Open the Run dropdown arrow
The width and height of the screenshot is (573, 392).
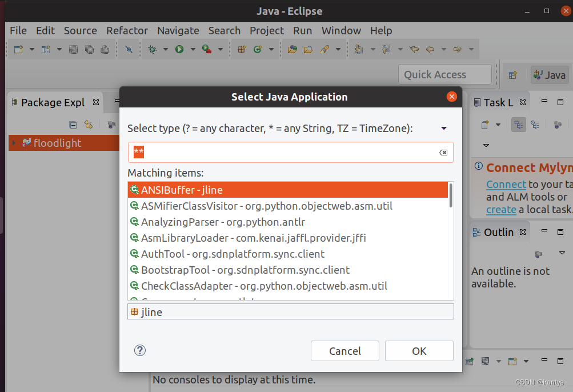(x=193, y=49)
